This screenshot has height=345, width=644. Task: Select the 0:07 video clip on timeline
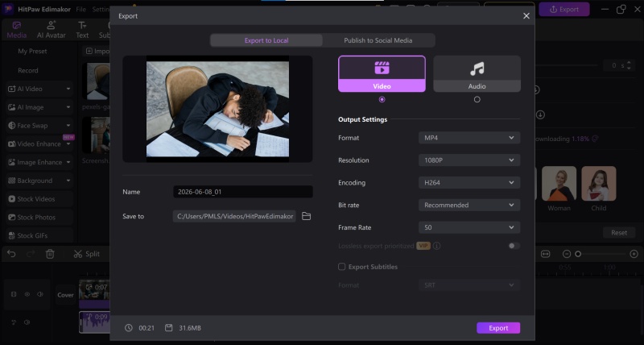[x=94, y=293]
